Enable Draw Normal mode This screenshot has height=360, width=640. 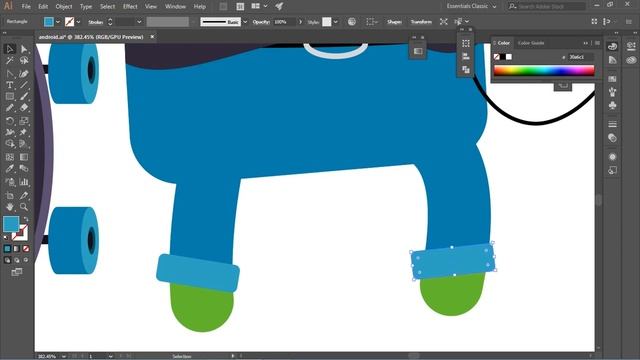pos(7,260)
